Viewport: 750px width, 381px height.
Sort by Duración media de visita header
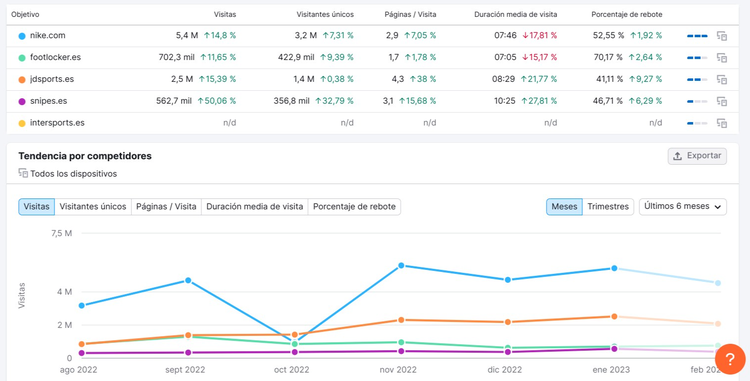pyautogui.click(x=516, y=14)
